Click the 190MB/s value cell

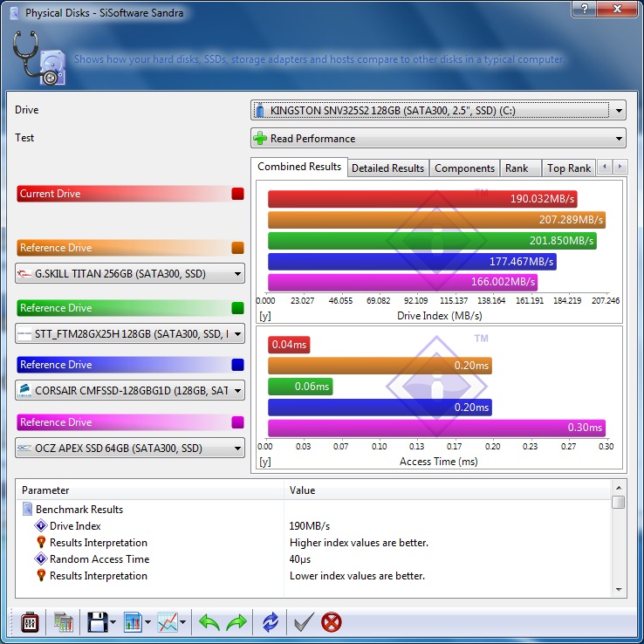tap(310, 526)
